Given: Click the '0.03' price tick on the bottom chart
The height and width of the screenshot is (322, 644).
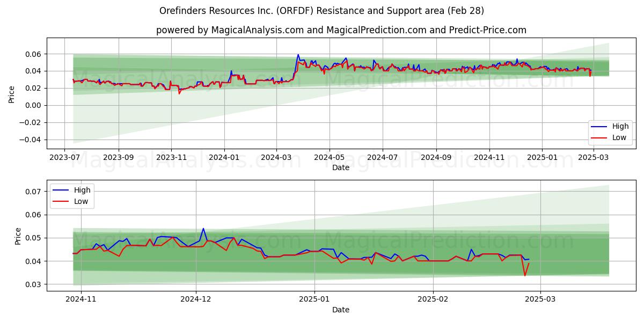Looking at the screenshot, I should (33, 284).
